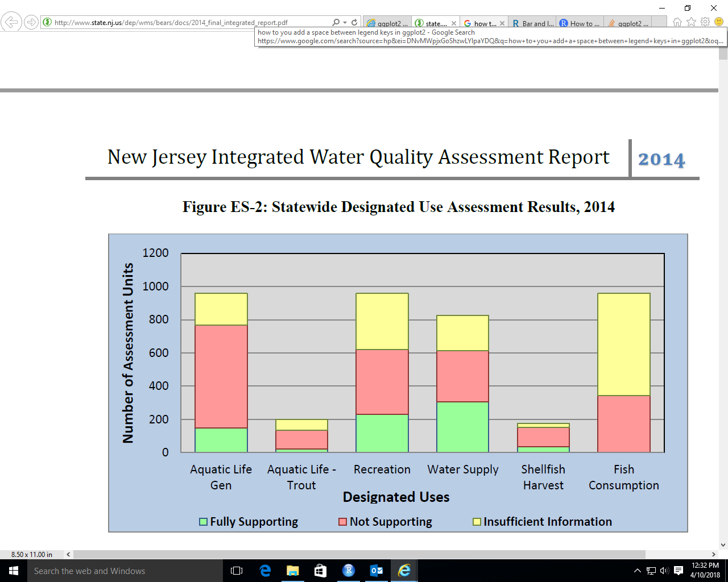The image size is (728, 582).
Task: Click the Aquatic Life Gen stacked bar
Action: click(221, 373)
